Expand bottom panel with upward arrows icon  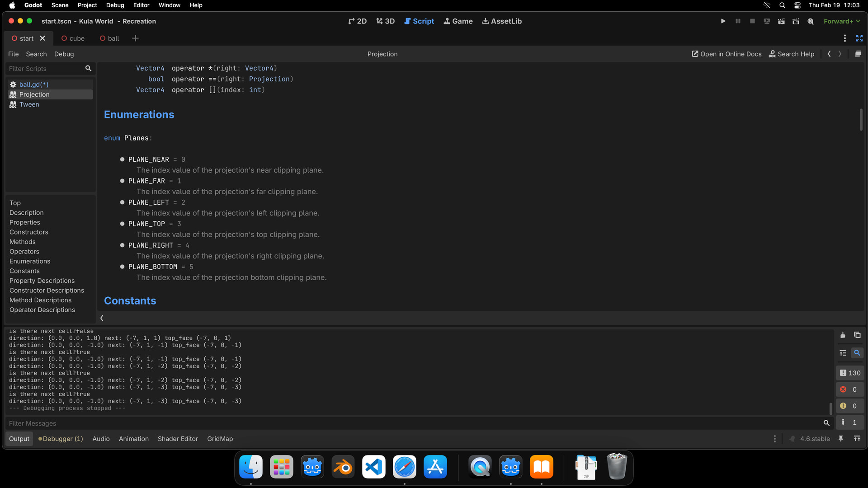tap(857, 439)
